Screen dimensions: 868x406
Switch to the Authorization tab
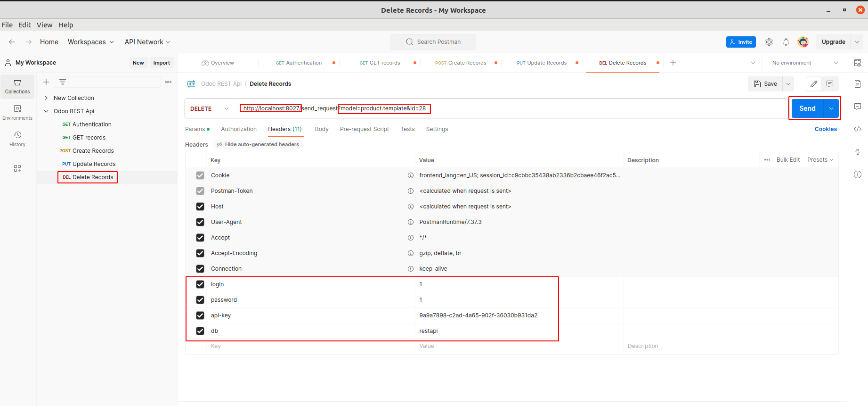[239, 129]
